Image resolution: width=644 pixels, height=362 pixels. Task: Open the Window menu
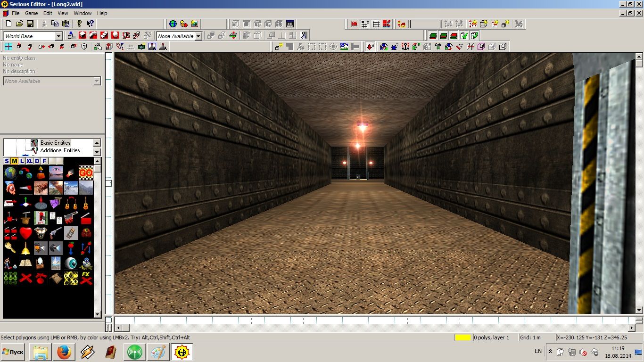point(83,13)
